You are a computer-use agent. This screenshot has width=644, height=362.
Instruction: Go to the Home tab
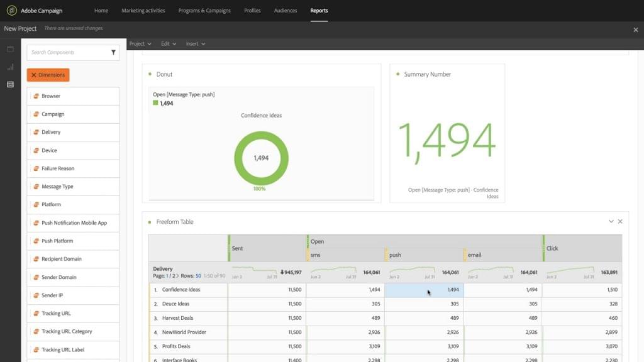point(101,11)
